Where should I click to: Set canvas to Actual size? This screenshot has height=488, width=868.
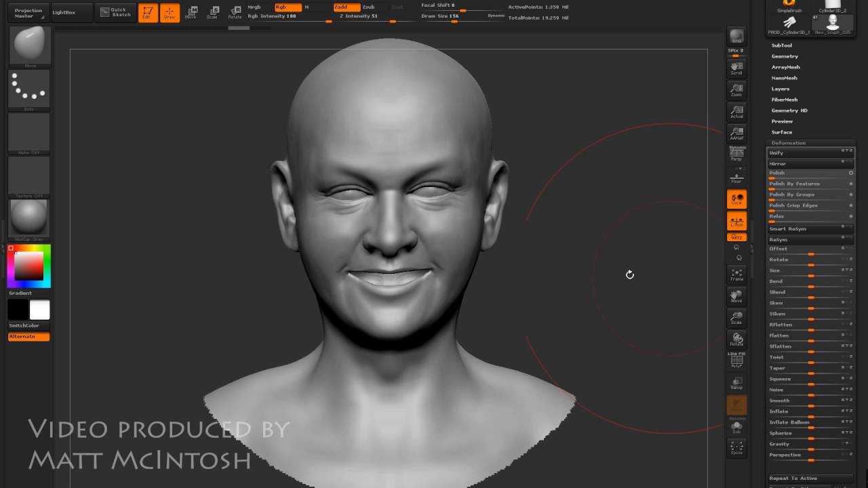tap(736, 112)
